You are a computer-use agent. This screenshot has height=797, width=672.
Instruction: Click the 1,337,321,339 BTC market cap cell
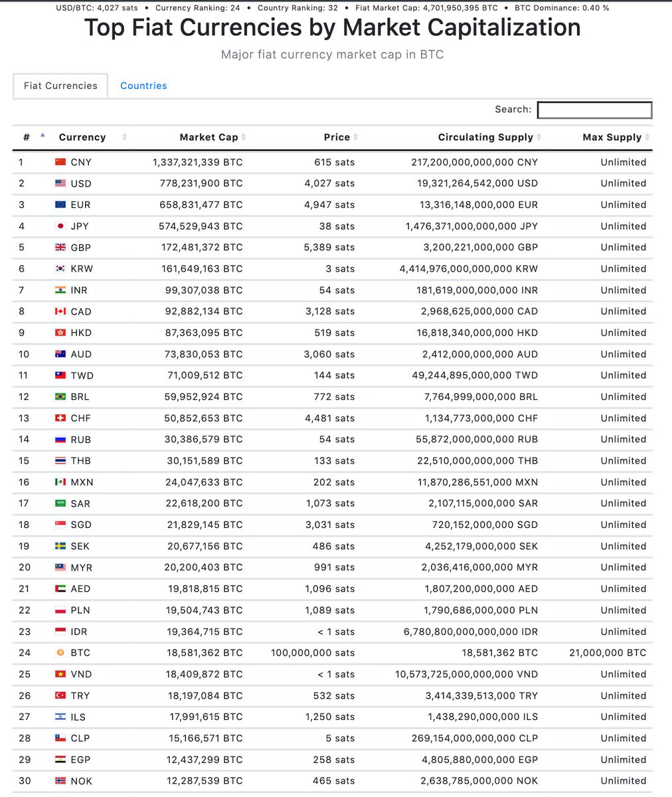[x=197, y=162]
